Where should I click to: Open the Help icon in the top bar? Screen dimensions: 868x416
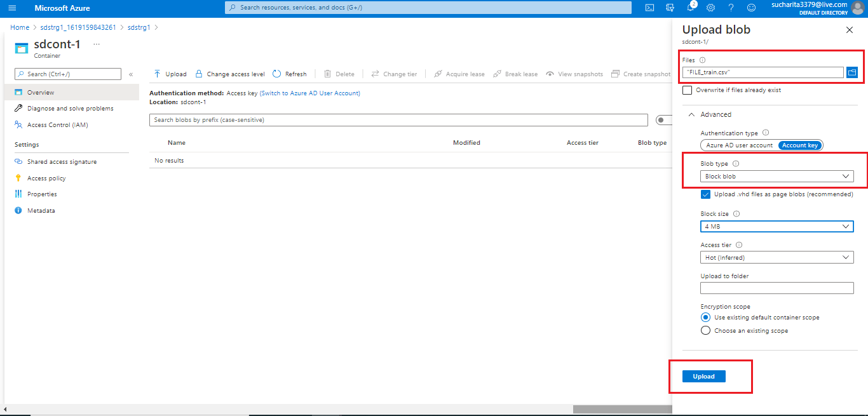731,8
